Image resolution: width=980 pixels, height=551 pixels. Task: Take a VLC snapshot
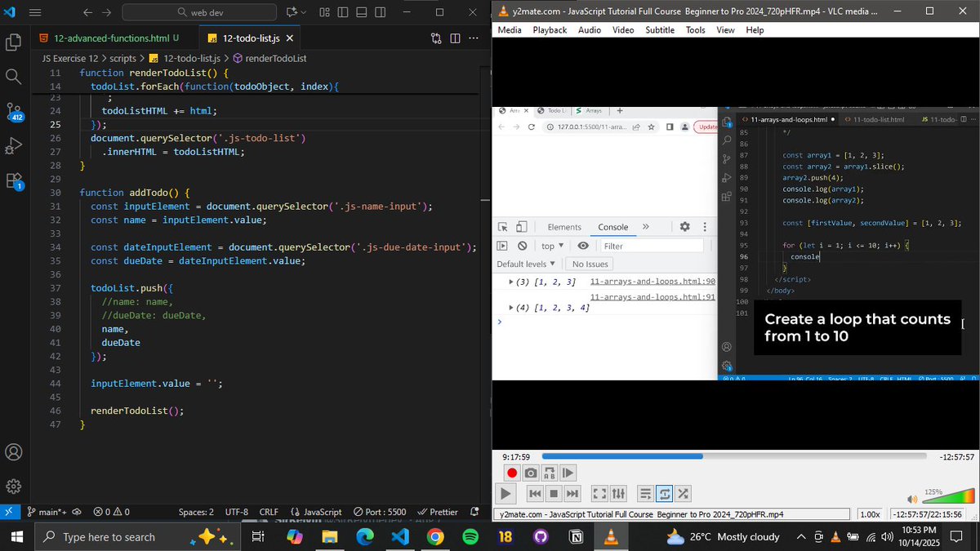tap(531, 473)
